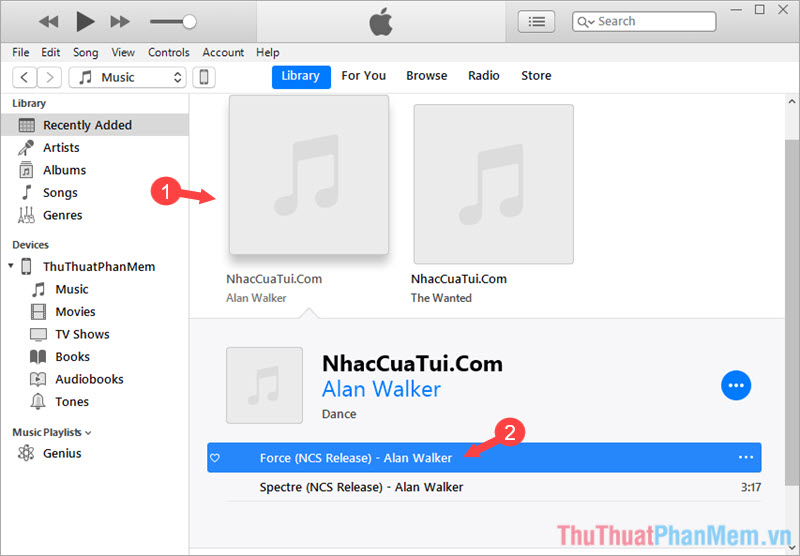Select Songs with the note icon
The width and height of the screenshot is (800, 556).
[95, 193]
